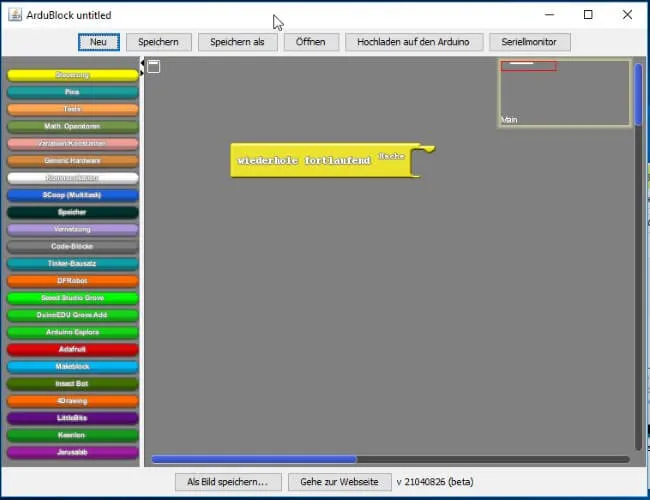The image size is (650, 500).
Task: Expand the Pins block category
Action: [73, 92]
